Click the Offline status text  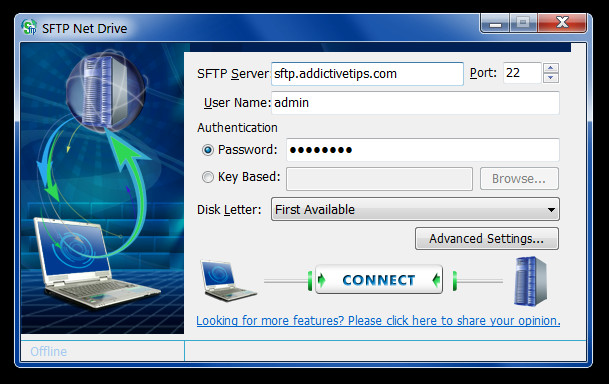[x=49, y=351]
